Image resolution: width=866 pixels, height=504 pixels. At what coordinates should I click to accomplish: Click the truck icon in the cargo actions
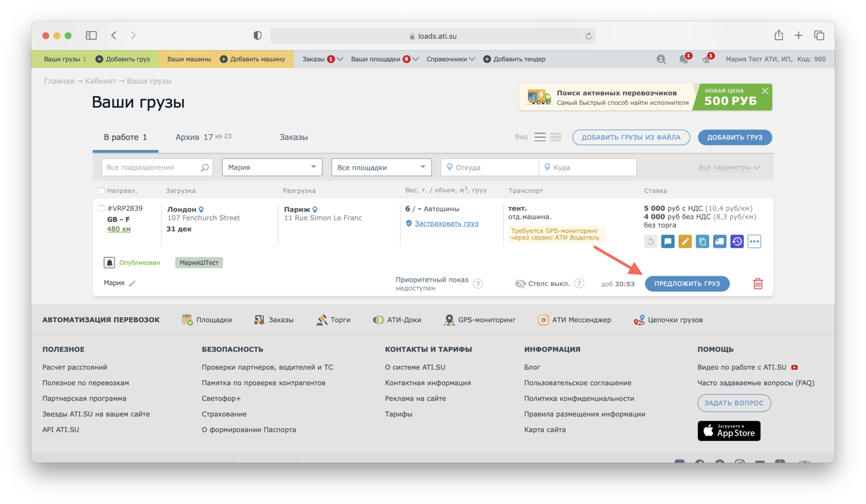[x=720, y=241]
